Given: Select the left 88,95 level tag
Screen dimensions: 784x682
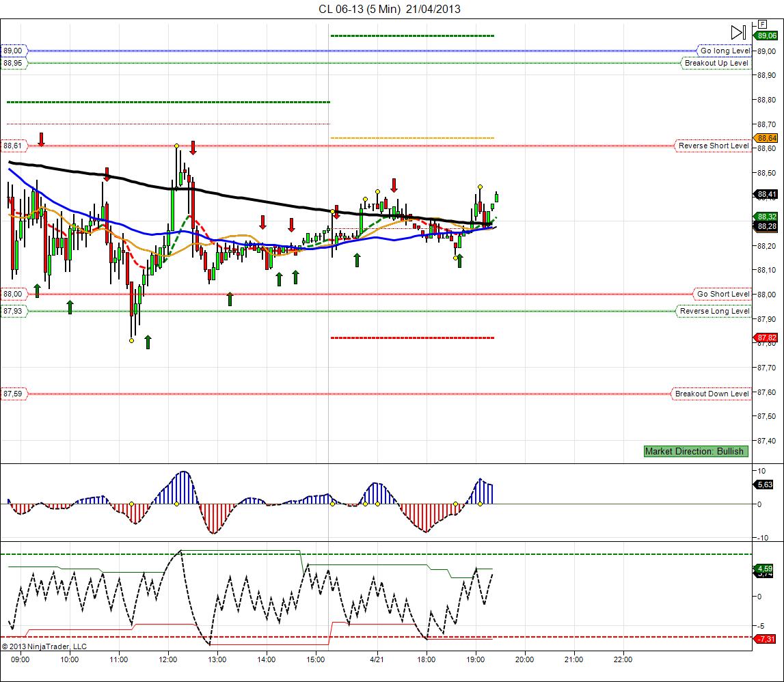Looking at the screenshot, I should [x=13, y=63].
